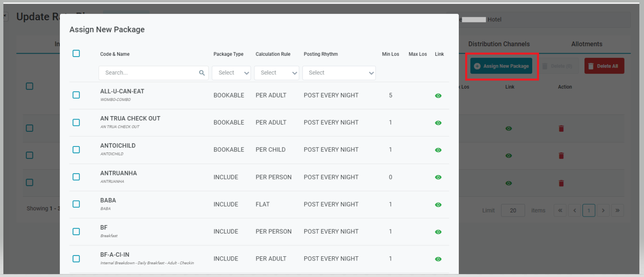Click the Assign New Package button
Viewport: 644px width, 277px height.
click(501, 66)
